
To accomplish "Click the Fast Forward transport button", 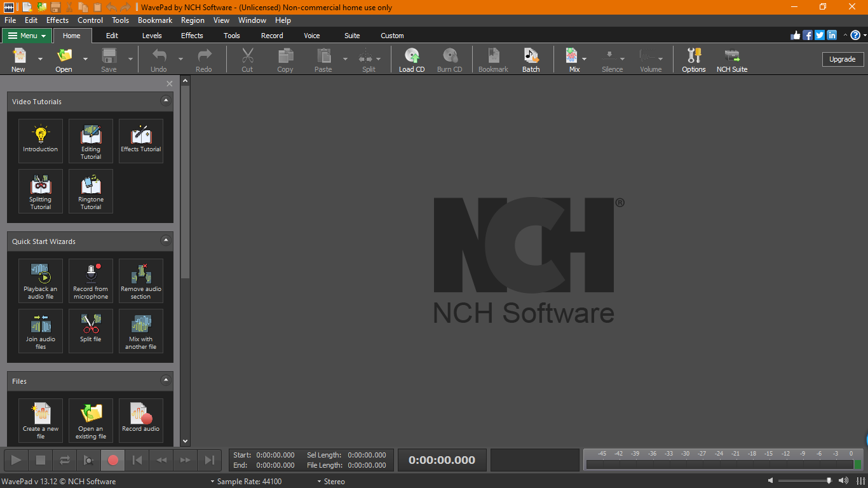I will pyautogui.click(x=186, y=460).
